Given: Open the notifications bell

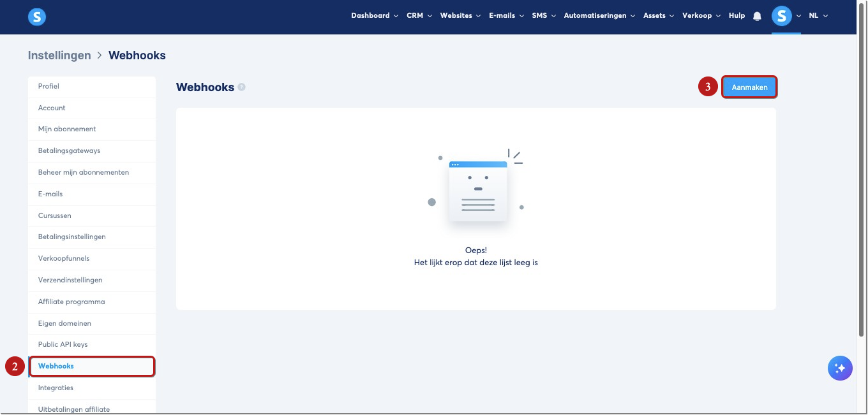Looking at the screenshot, I should (757, 16).
